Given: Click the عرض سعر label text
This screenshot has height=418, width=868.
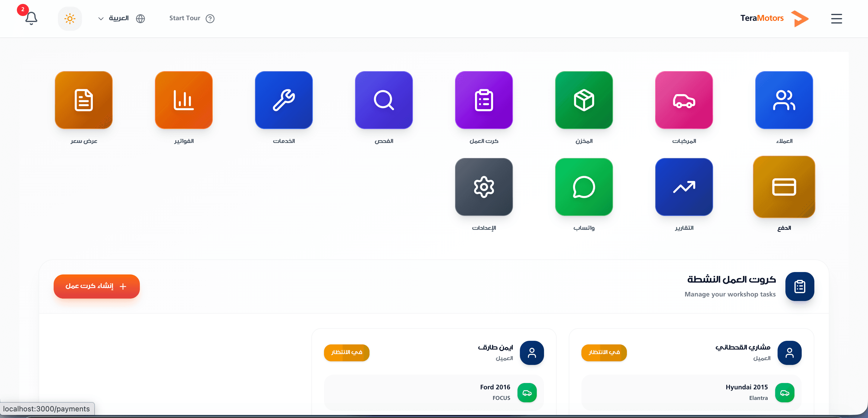Looking at the screenshot, I should click(x=84, y=141).
